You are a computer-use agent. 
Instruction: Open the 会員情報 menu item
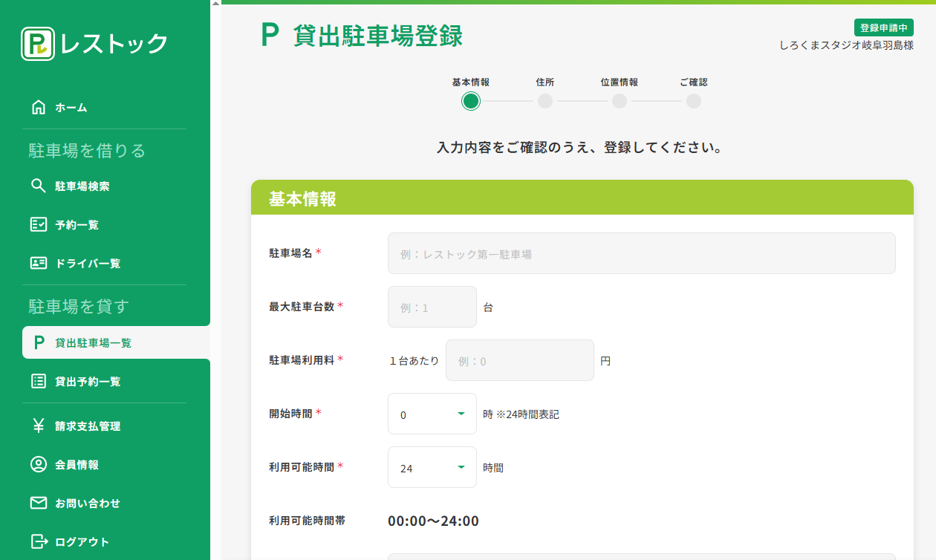pos(77,464)
